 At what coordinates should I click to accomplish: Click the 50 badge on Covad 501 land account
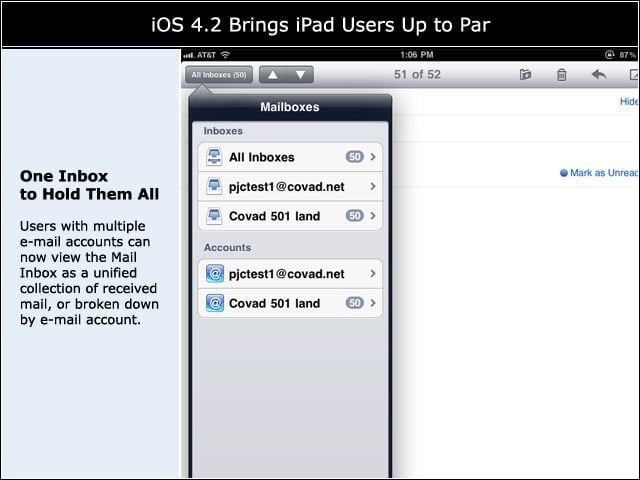[355, 303]
